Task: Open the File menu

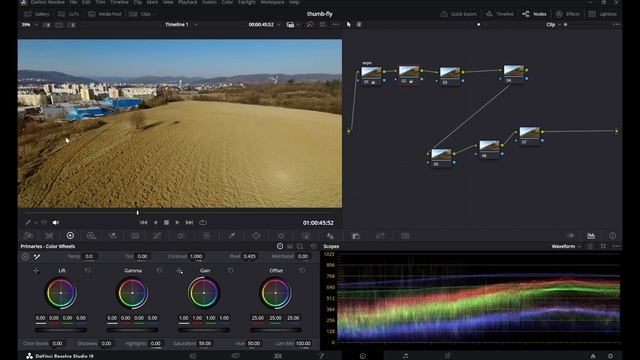Action: 73,2
